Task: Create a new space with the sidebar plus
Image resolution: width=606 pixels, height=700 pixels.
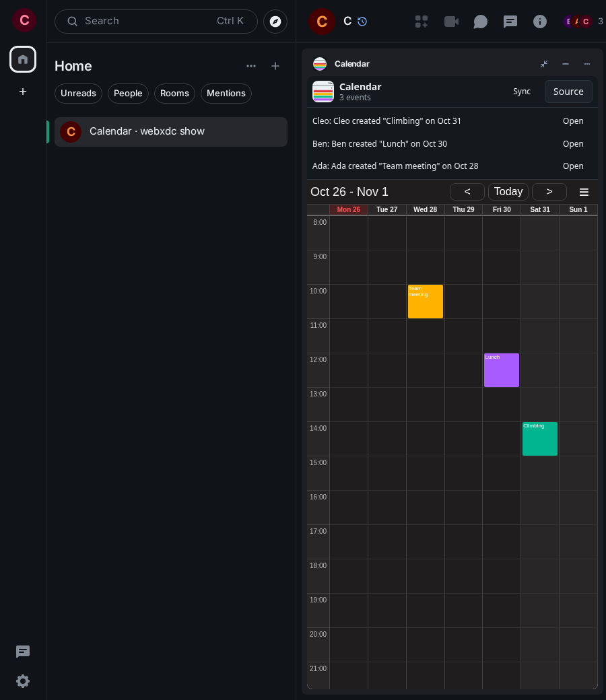Action: pyautogui.click(x=23, y=92)
